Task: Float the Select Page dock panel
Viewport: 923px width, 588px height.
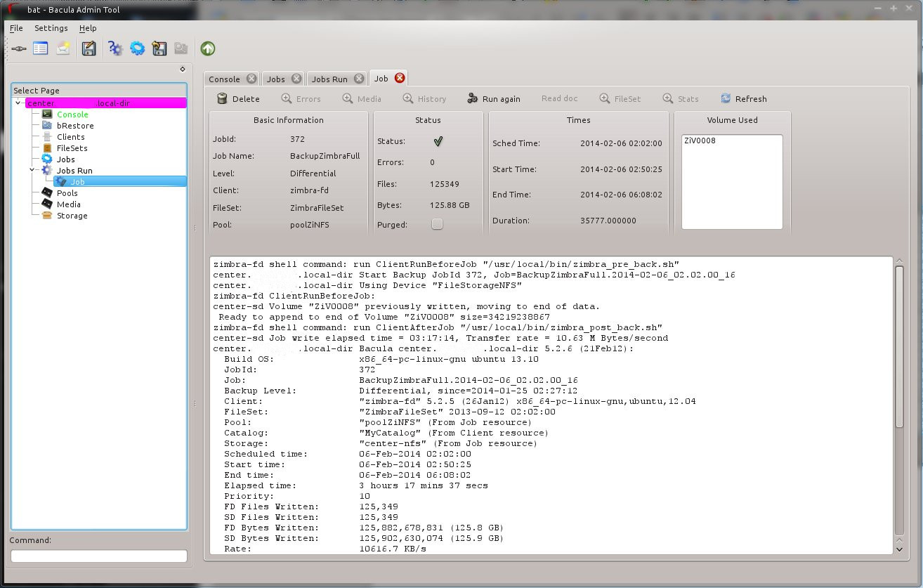Action: coord(183,69)
